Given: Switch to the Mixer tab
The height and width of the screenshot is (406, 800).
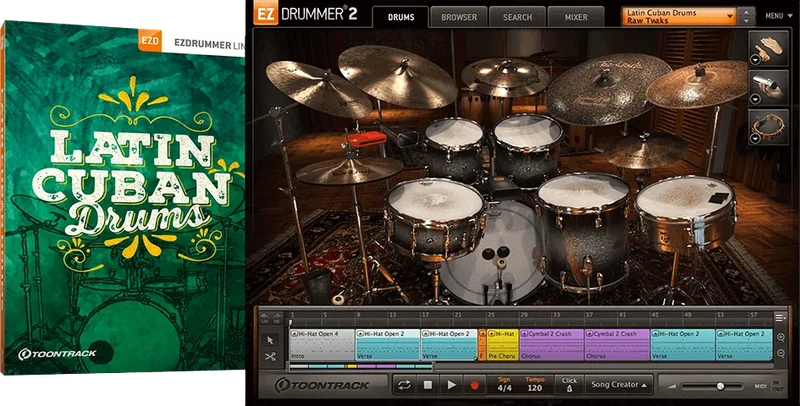Looking at the screenshot, I should pos(576,17).
